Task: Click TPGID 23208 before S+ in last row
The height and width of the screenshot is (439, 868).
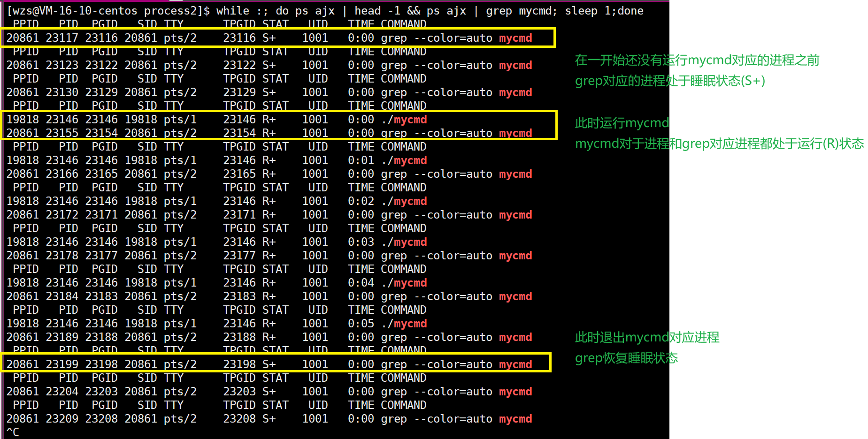Action: point(239,419)
